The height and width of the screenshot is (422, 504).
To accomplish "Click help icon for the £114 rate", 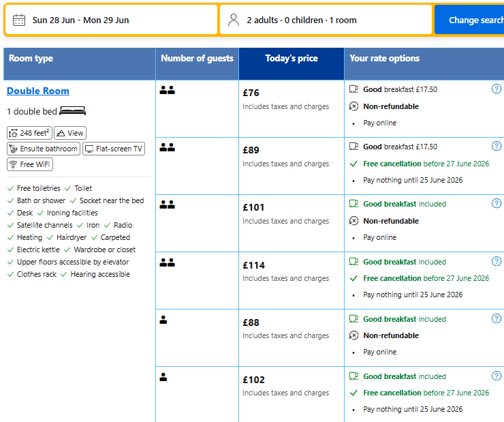I will click(x=497, y=261).
